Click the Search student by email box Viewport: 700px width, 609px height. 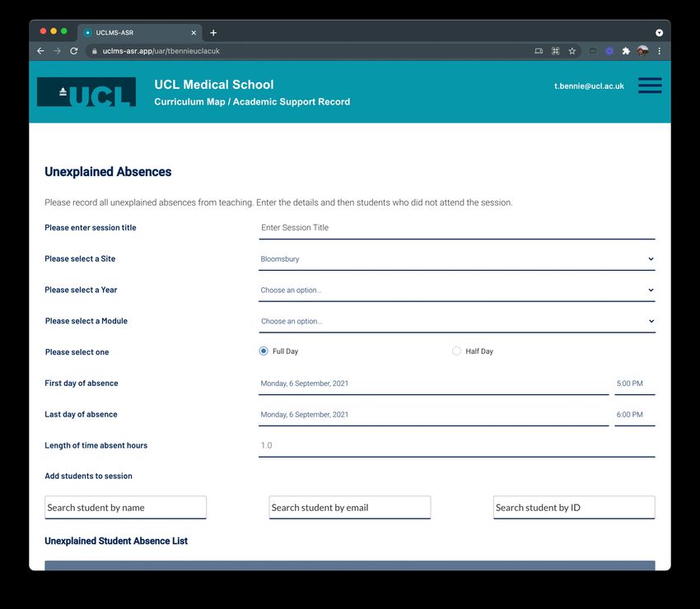point(349,507)
